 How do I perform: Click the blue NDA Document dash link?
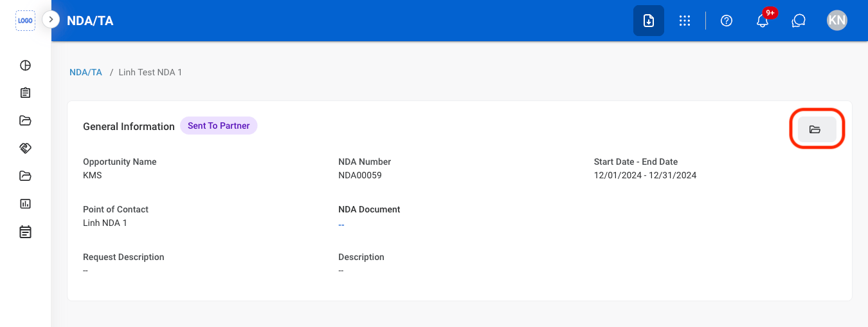[x=341, y=225]
